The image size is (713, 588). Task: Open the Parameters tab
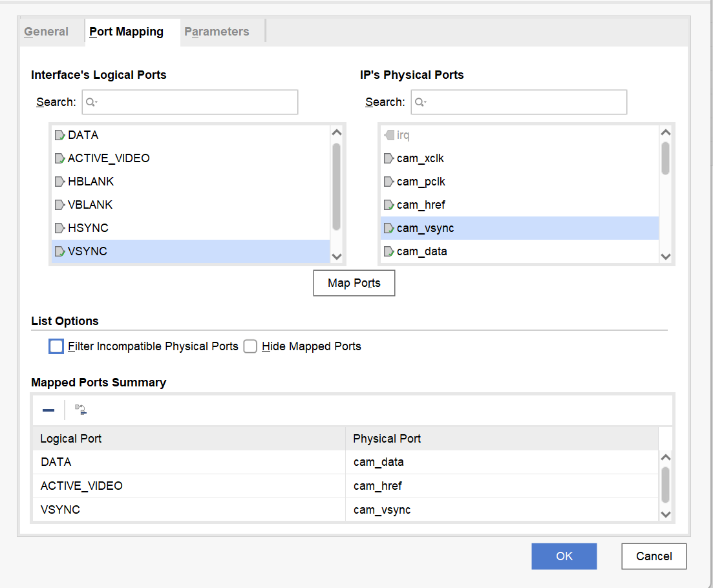point(217,32)
